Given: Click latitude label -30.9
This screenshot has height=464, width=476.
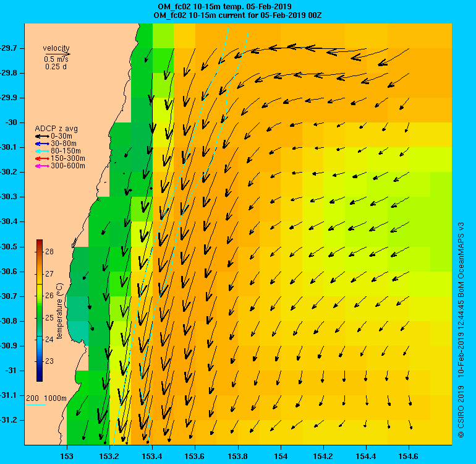Looking at the screenshot, I should point(9,346).
